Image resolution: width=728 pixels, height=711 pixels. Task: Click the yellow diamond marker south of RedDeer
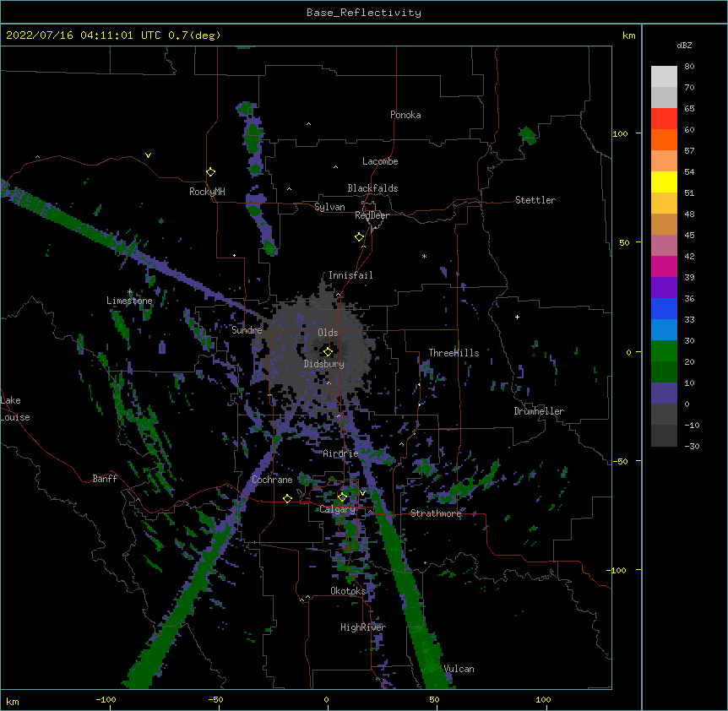coord(359,237)
